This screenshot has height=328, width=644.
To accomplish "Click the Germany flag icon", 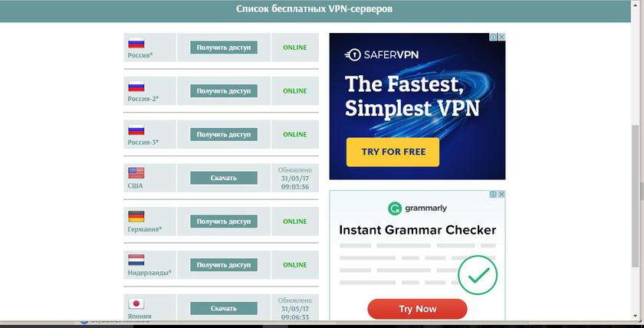I will click(x=136, y=216).
